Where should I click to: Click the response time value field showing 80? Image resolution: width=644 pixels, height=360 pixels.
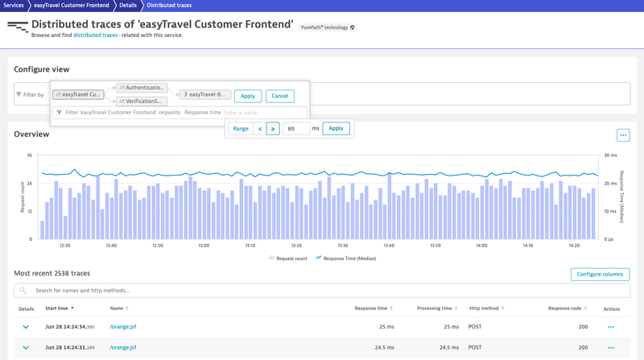296,129
